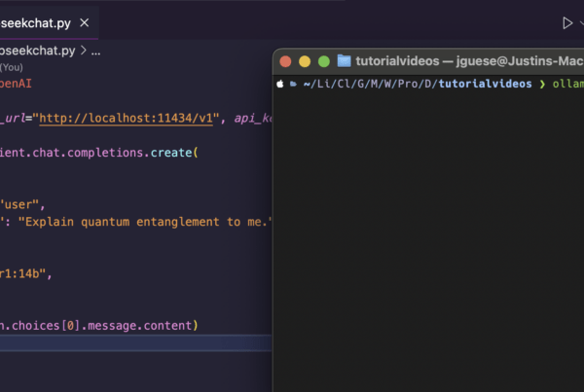This screenshot has width=584, height=392.
Task: Click the folder icon in terminal title
Action: (345, 61)
